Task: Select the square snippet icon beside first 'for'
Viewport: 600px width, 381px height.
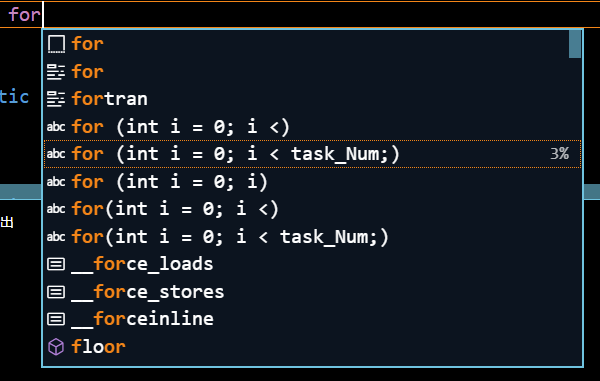Action: (56, 44)
